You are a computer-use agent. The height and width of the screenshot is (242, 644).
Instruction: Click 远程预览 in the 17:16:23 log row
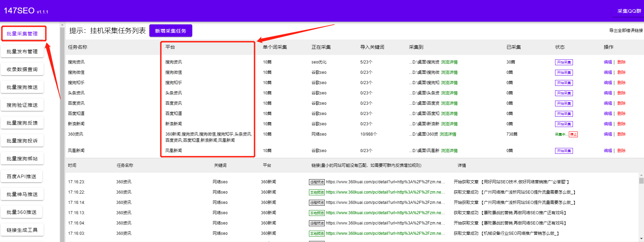[x=317, y=182]
